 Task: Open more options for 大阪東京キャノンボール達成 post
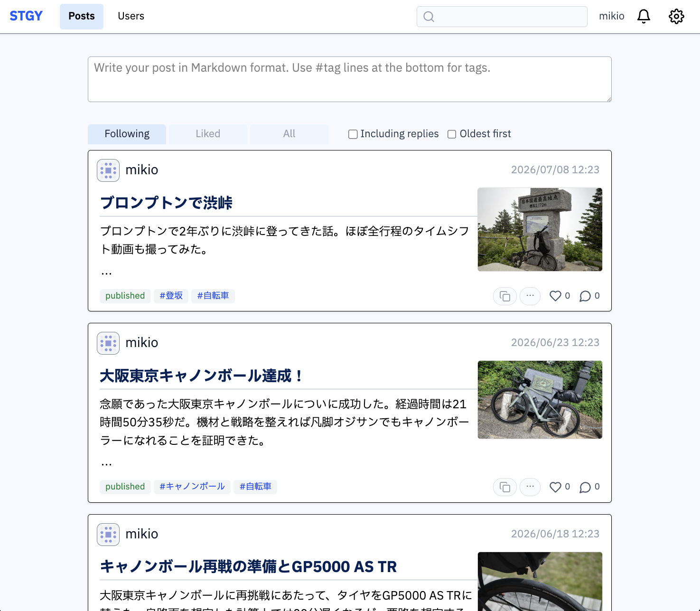pos(530,487)
